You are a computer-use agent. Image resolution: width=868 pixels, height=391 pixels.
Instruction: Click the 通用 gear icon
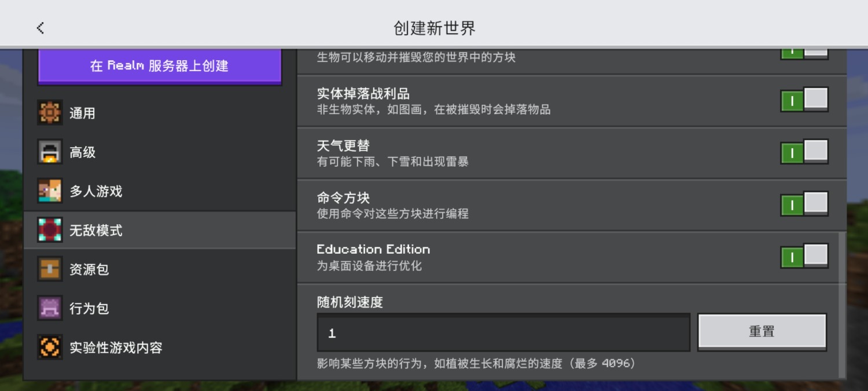[50, 112]
